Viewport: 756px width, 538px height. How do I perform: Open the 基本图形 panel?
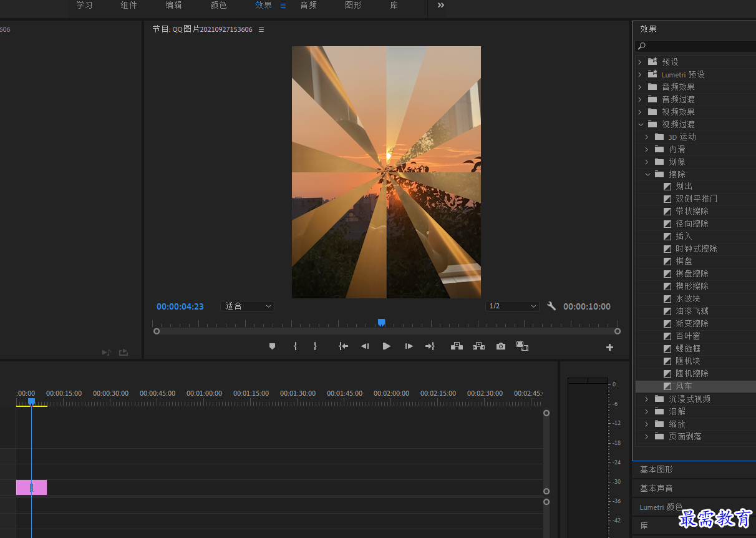click(657, 470)
